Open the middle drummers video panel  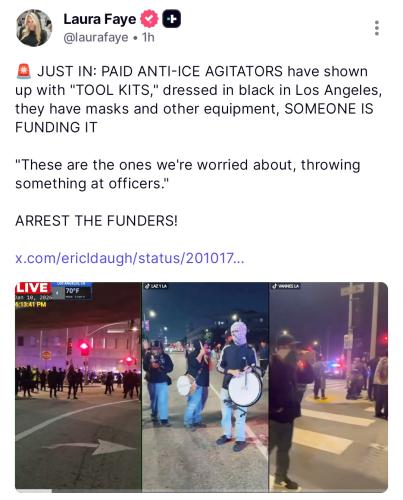[x=205, y=387]
